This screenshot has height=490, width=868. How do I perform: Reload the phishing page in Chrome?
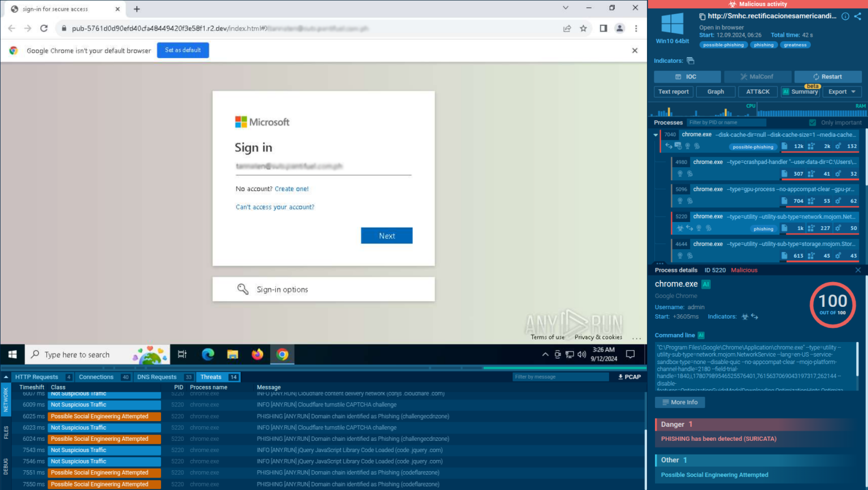(44, 28)
